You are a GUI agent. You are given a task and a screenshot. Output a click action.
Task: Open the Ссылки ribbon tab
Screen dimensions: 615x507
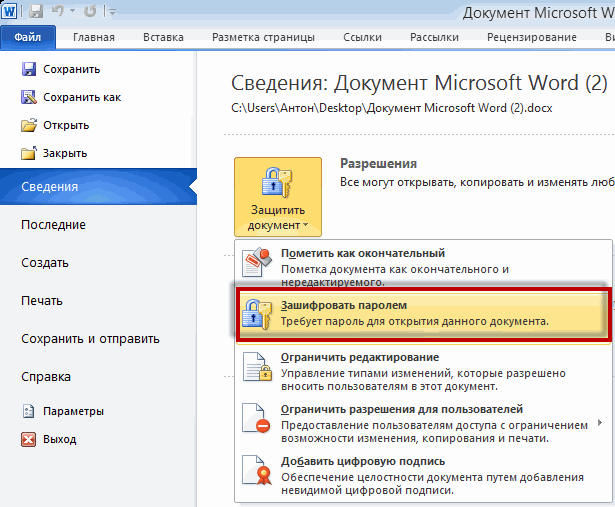click(362, 37)
